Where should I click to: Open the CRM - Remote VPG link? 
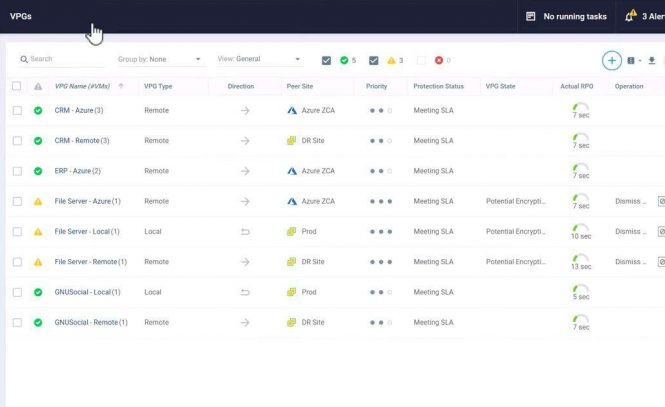coord(81,141)
